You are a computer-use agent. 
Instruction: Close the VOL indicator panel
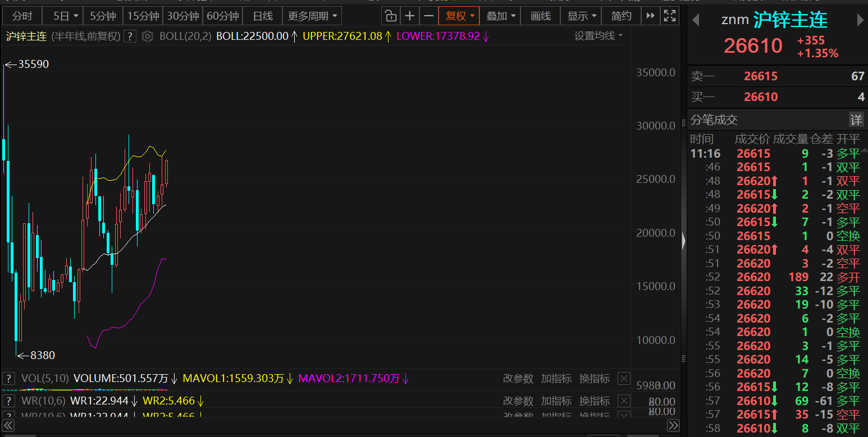624,379
